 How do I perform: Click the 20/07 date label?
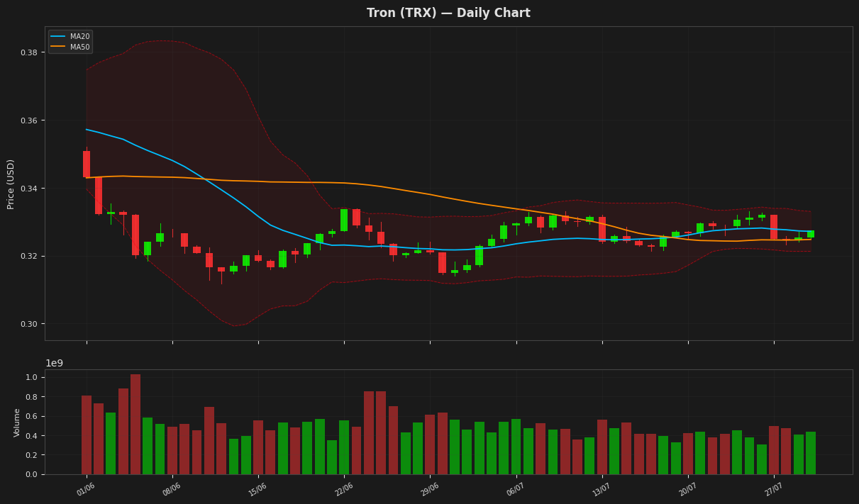pyautogui.click(x=687, y=490)
